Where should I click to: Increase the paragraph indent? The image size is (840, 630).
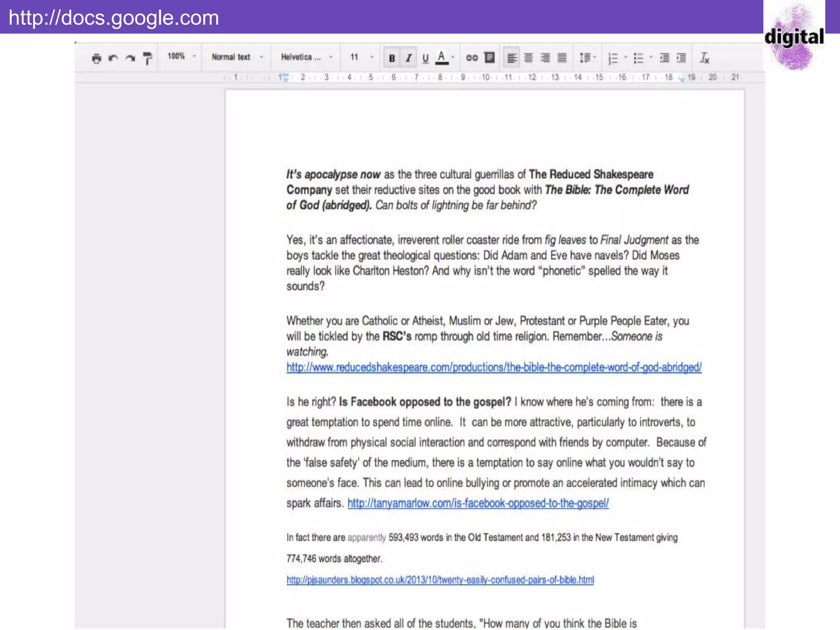(x=681, y=58)
